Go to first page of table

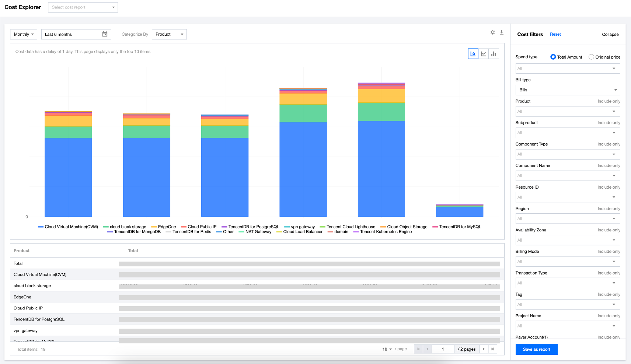[418, 349]
